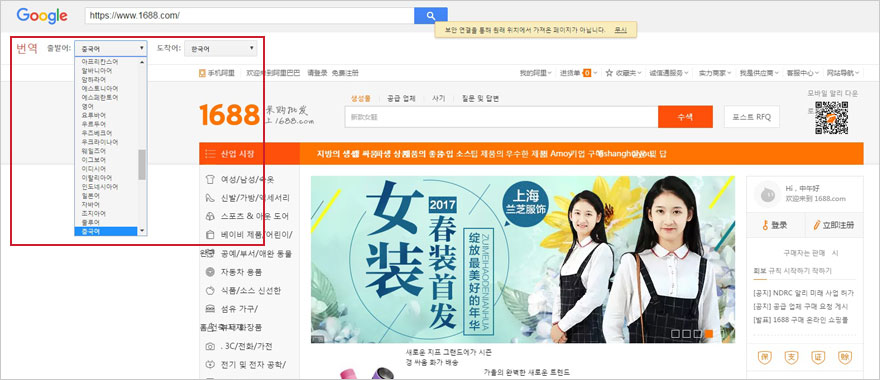Viewport: 880px width, 380px height.
Task: Click the 사기 search tab
Action: point(438,98)
